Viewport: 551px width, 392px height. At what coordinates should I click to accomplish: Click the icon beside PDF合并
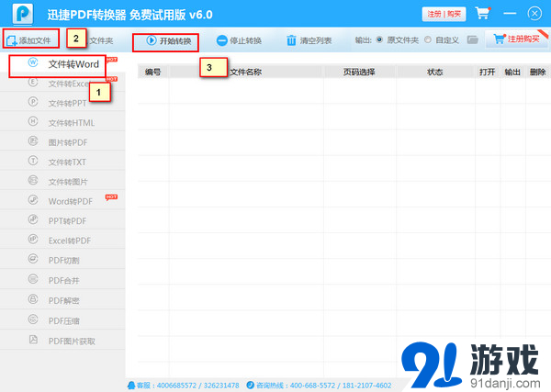coord(33,279)
